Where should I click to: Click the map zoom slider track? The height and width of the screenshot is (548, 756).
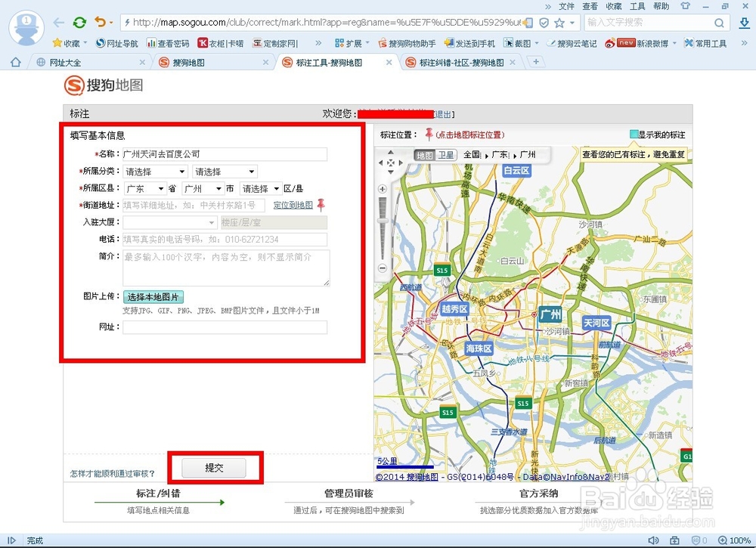point(383,228)
